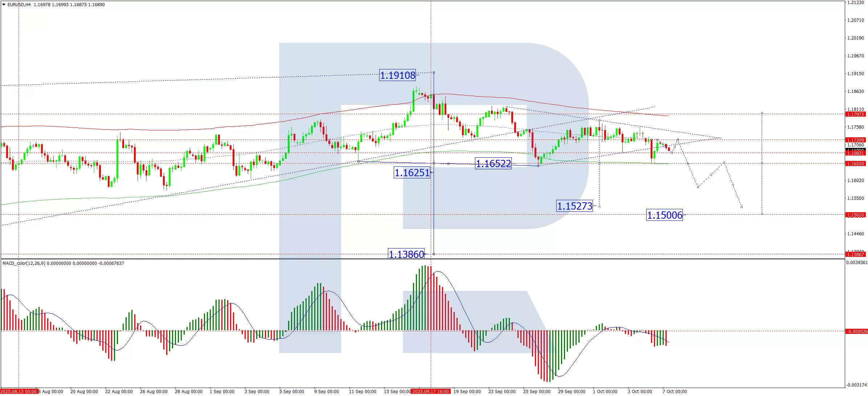Select the 1.16251 price label box
Screen dimensions: 868x396
pyautogui.click(x=412, y=173)
